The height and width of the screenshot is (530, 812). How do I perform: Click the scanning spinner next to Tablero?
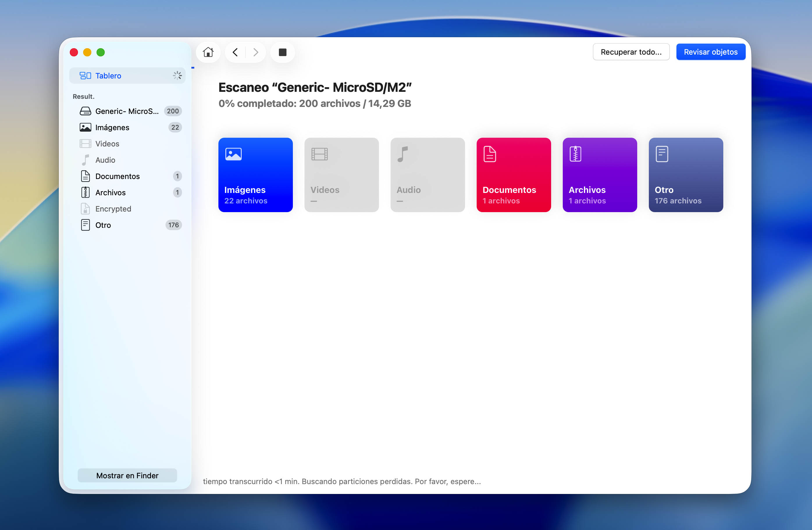[x=177, y=75]
